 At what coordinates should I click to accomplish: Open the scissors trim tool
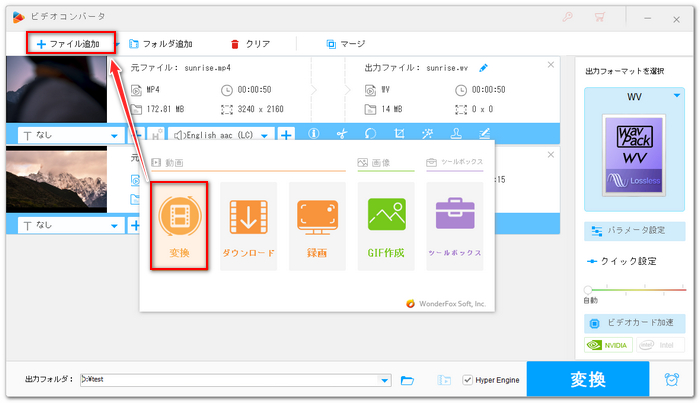(342, 133)
